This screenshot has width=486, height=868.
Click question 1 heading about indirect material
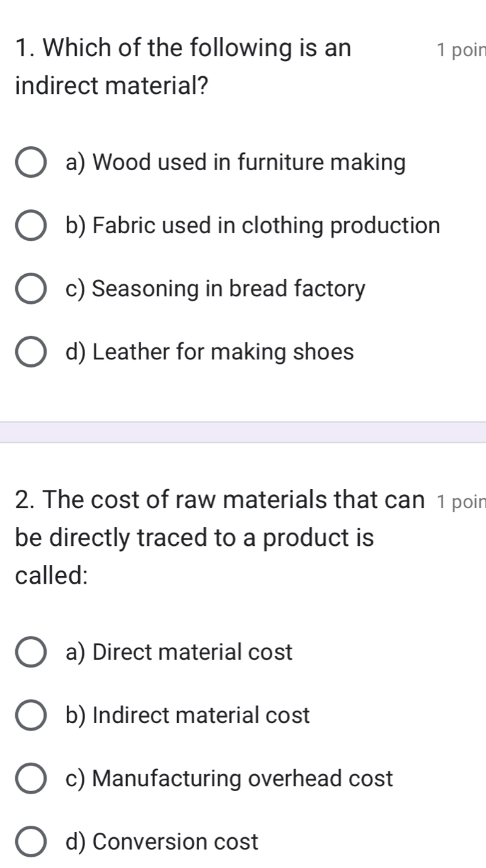click(183, 66)
